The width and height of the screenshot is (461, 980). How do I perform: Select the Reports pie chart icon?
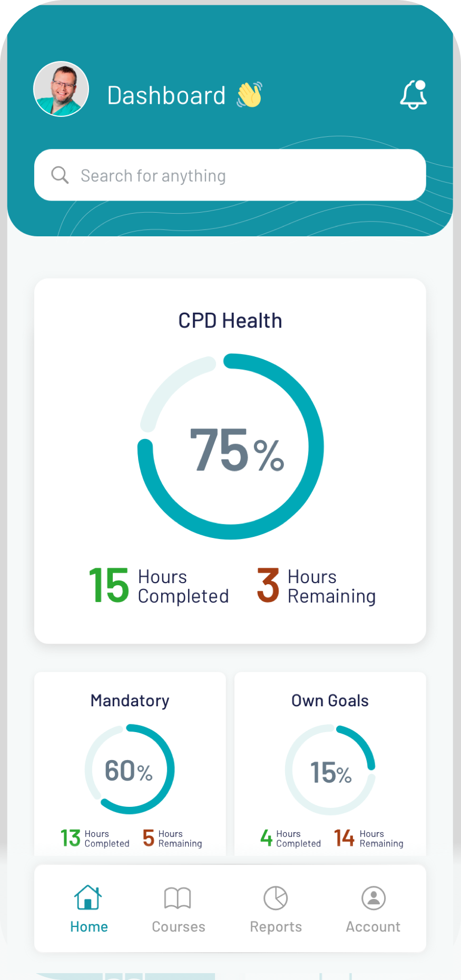pyautogui.click(x=276, y=898)
